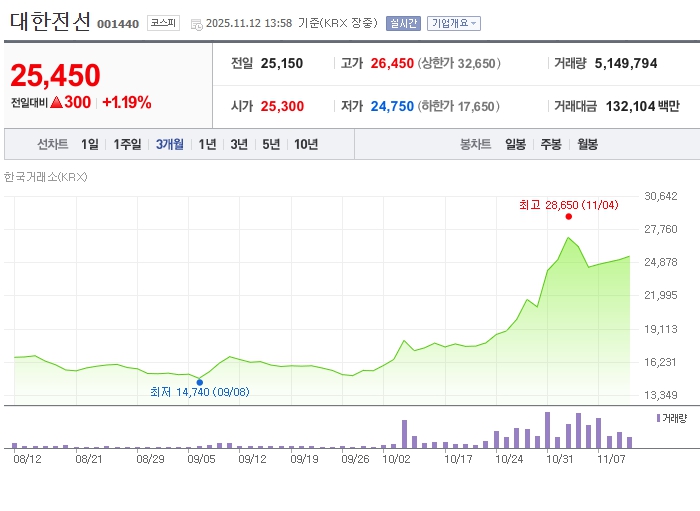Click the purple 거래량 legend square
The image size is (700, 511).
658,418
